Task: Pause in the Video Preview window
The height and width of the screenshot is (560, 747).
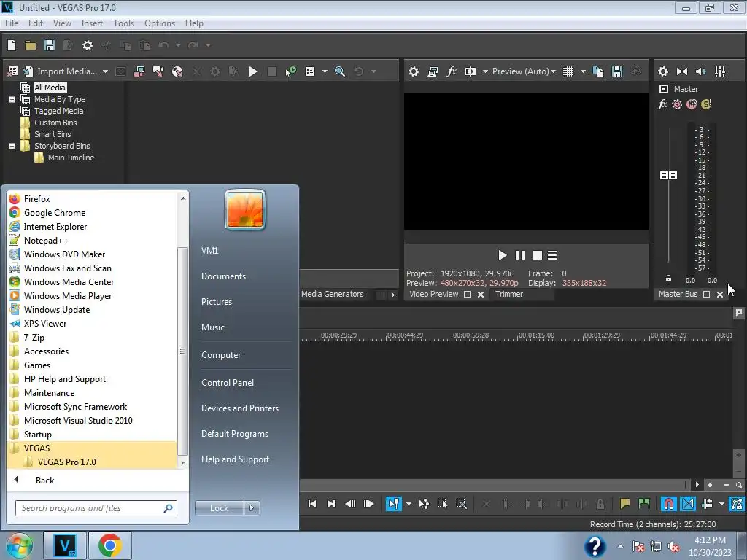Action: (x=519, y=256)
